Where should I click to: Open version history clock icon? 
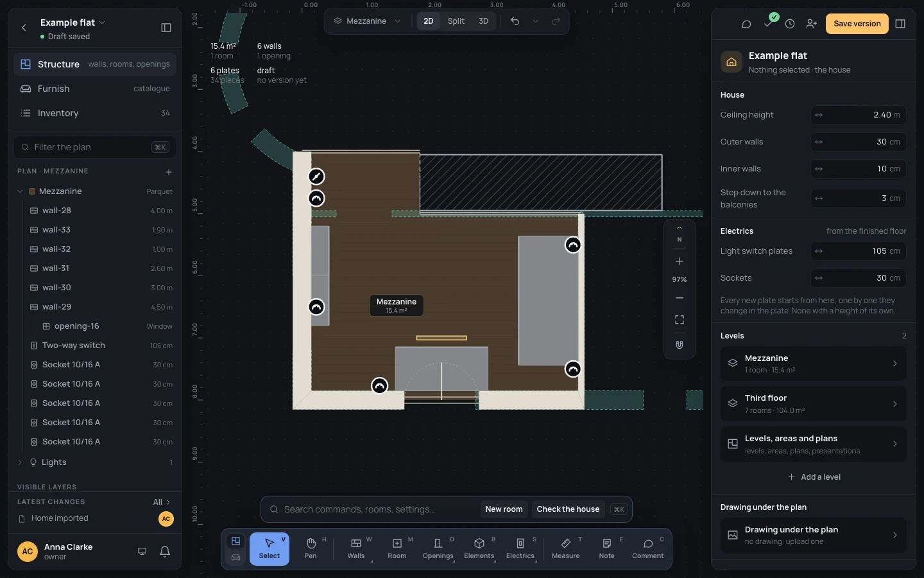[790, 24]
